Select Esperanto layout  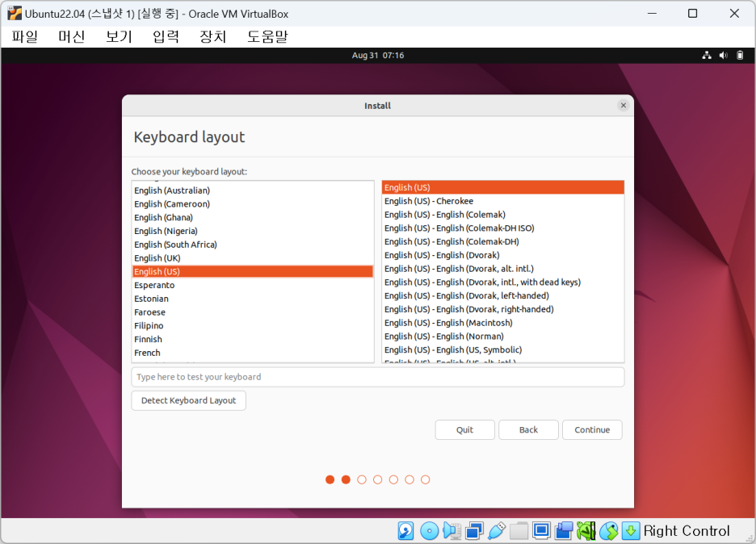[x=253, y=285]
